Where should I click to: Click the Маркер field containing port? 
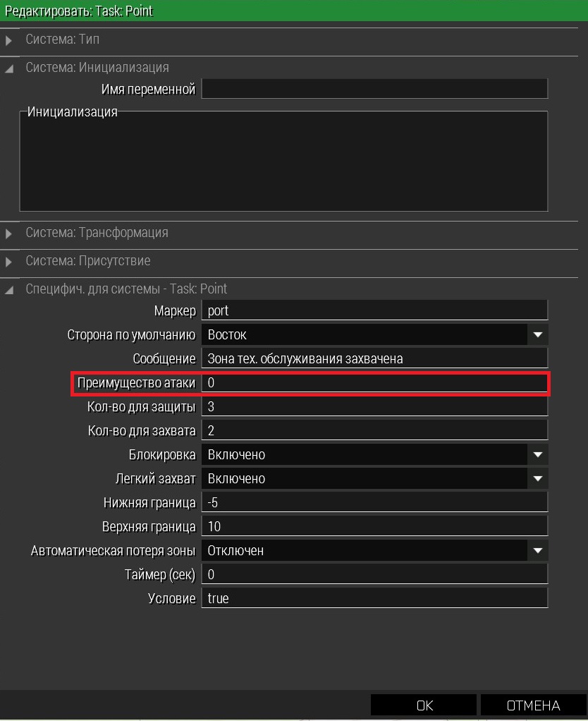[374, 311]
